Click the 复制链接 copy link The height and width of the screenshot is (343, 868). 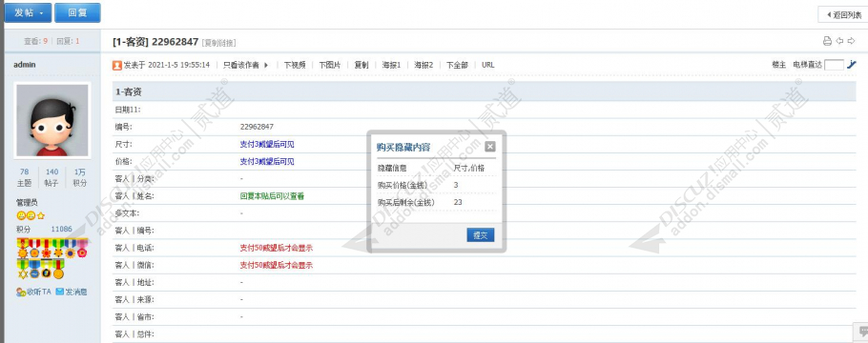tap(218, 43)
